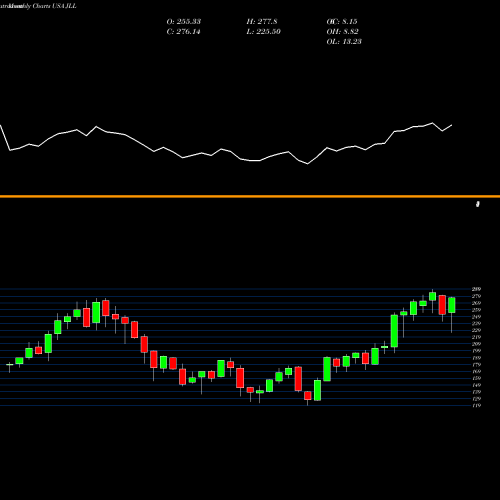Select the 'OH: 8.82' reading
500x500 pixels.
click(342, 31)
